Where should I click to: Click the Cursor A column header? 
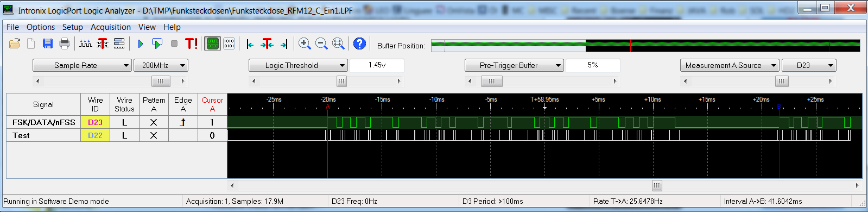click(x=212, y=104)
